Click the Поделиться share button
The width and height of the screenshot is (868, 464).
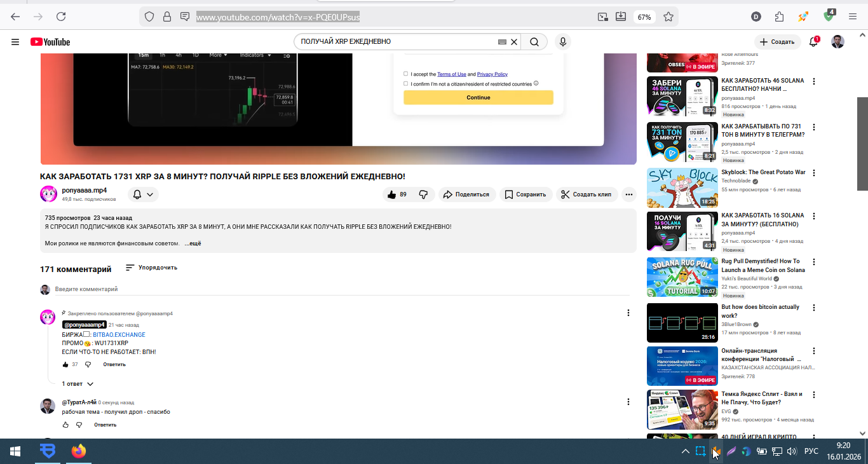pos(466,194)
